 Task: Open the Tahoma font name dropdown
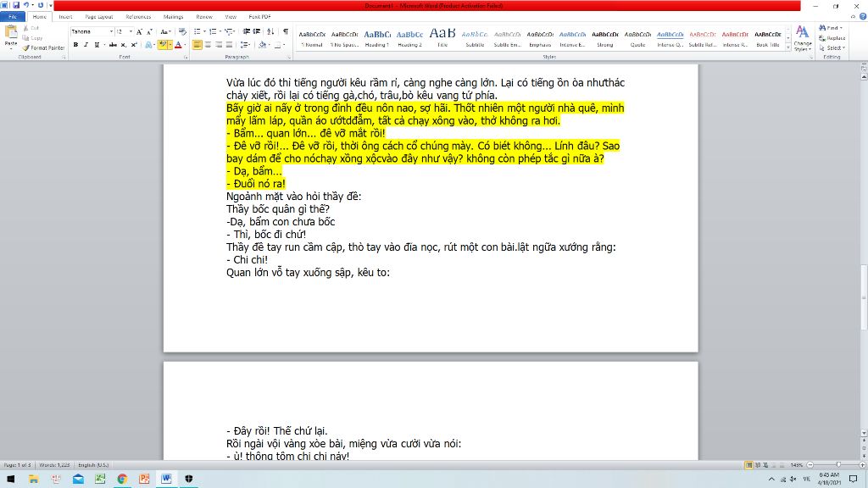[111, 32]
